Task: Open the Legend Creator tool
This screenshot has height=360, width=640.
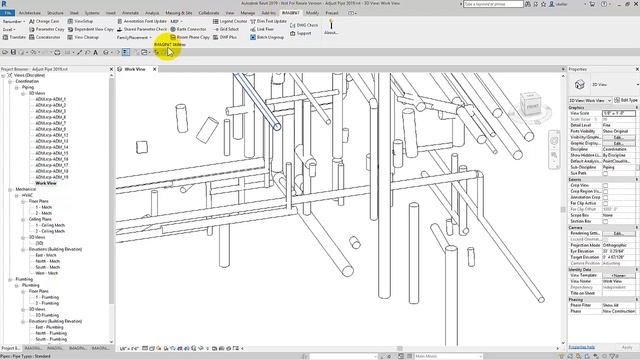Action: coord(230,21)
